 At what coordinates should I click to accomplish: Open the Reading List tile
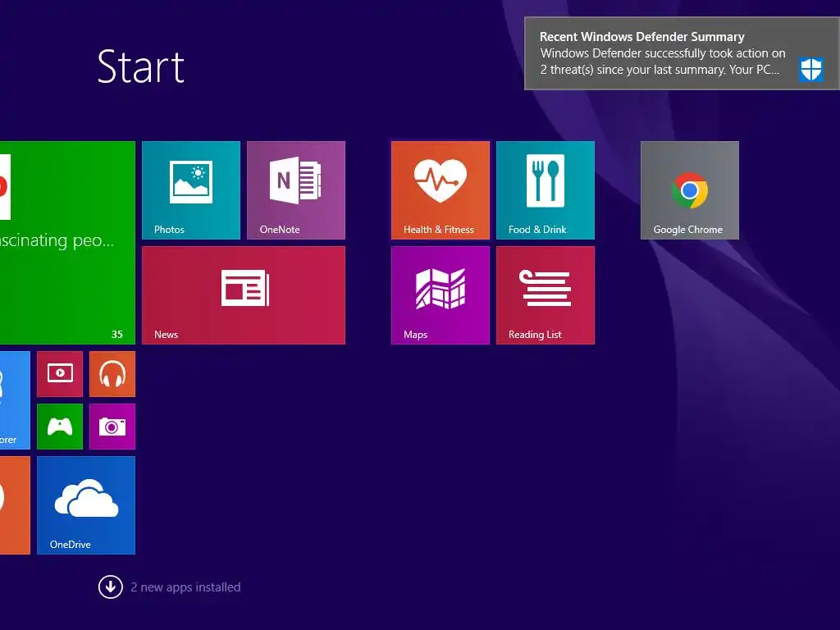(545, 295)
